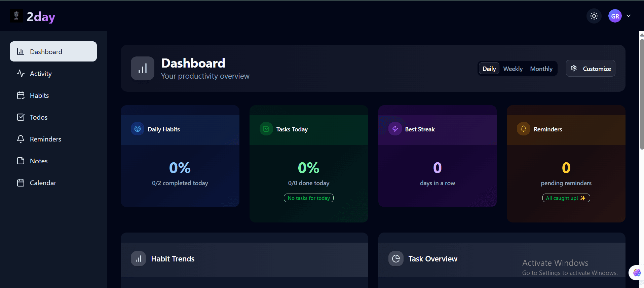Click the 'days in a row' text

coord(437,183)
